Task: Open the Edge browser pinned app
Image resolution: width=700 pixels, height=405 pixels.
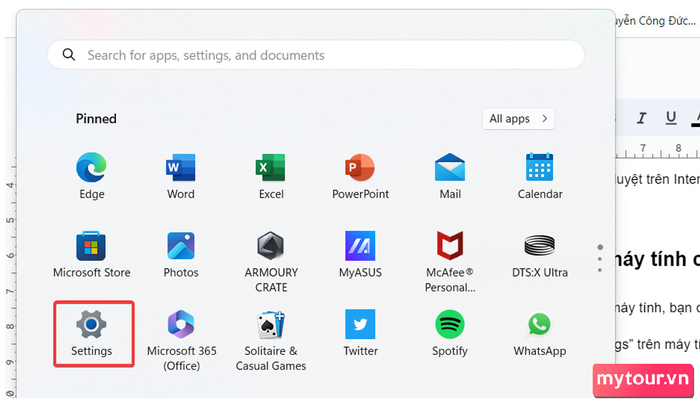Action: (92, 175)
